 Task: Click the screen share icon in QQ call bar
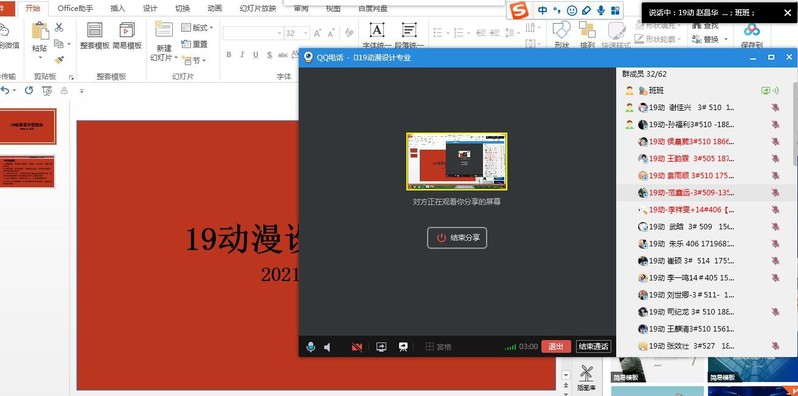[381, 347]
